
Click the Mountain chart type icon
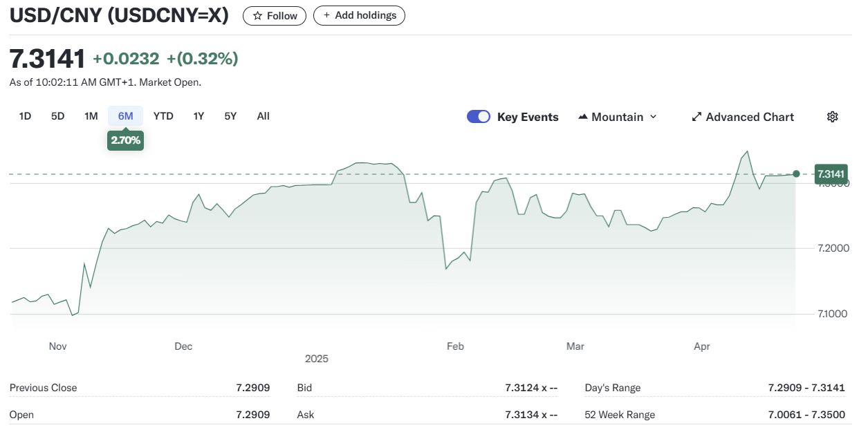coord(582,117)
